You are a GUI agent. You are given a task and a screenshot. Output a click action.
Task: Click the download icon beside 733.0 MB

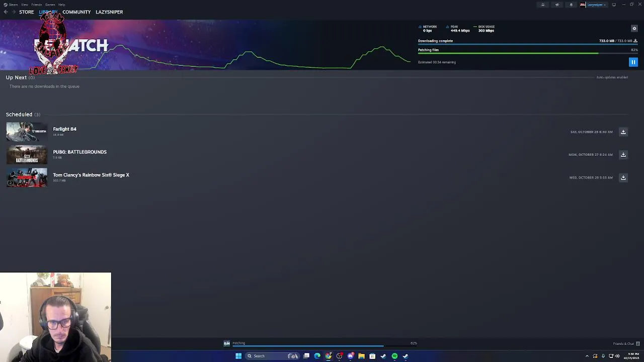pyautogui.click(x=635, y=41)
